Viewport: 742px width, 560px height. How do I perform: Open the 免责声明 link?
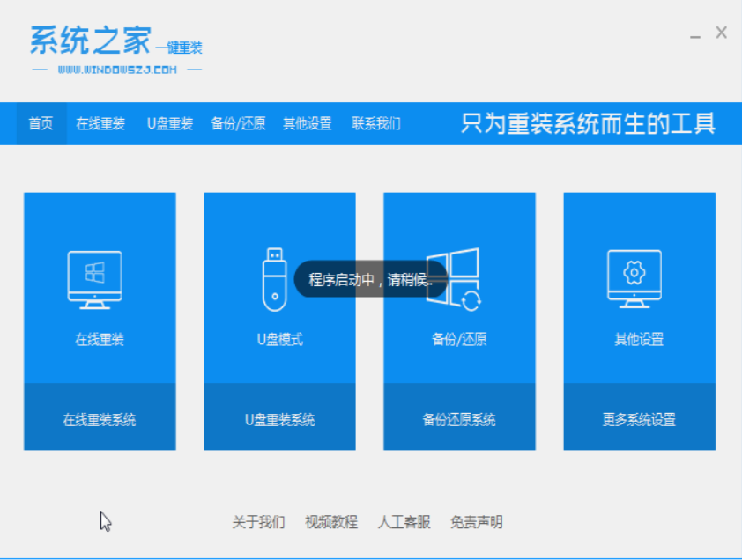(x=477, y=522)
